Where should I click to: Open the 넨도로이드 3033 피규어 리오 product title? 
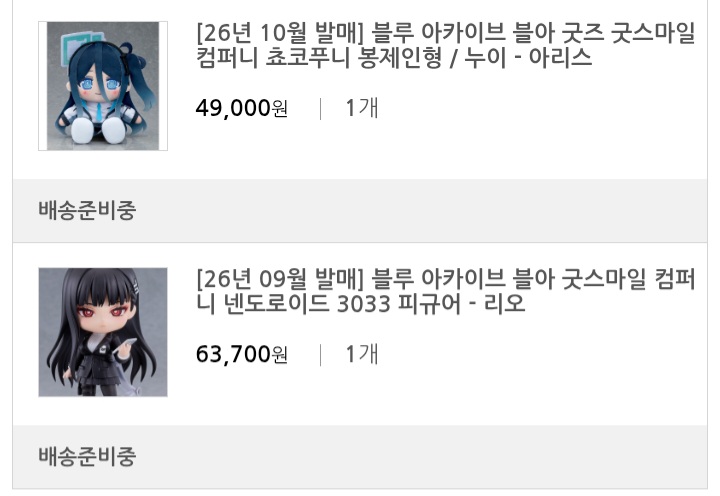tap(445, 291)
